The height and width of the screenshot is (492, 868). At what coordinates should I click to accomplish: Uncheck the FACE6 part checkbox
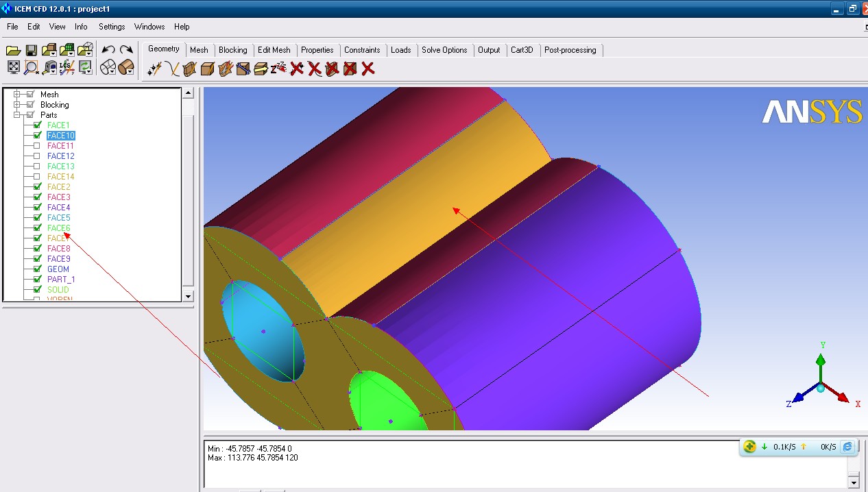coord(37,228)
